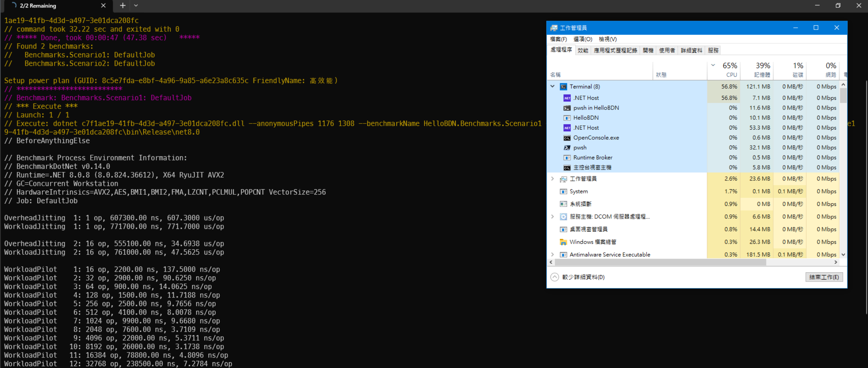Click the System process icon
This screenshot has height=368, width=868.
pos(563,192)
